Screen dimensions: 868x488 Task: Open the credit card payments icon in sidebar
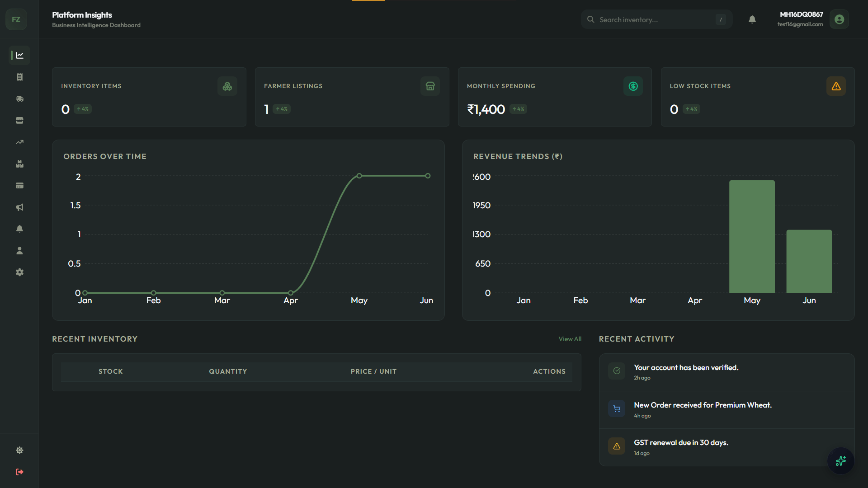click(19, 186)
